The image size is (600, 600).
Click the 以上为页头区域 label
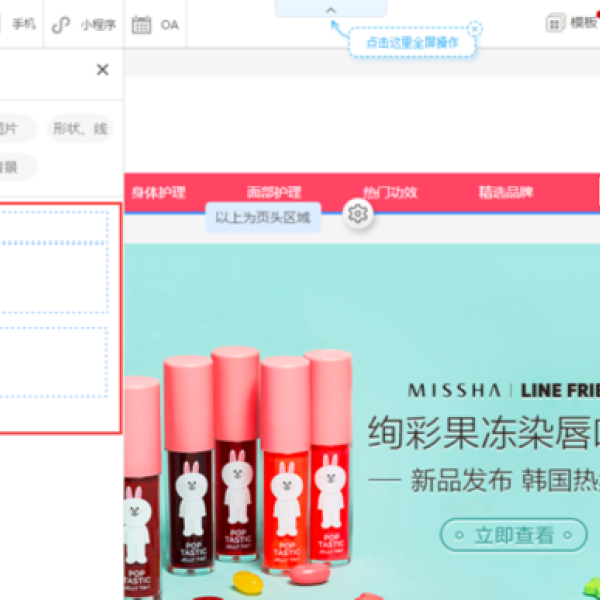coord(263,217)
